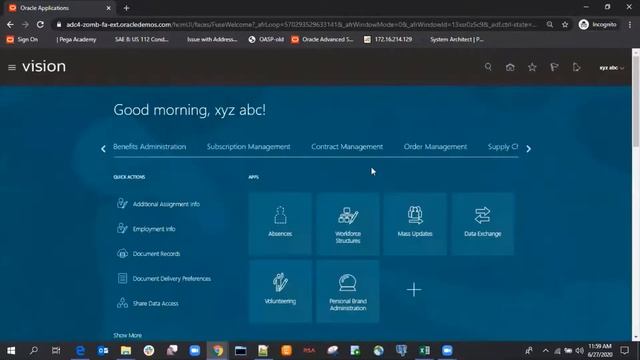Open Favorites star in Oracle header

(532, 67)
